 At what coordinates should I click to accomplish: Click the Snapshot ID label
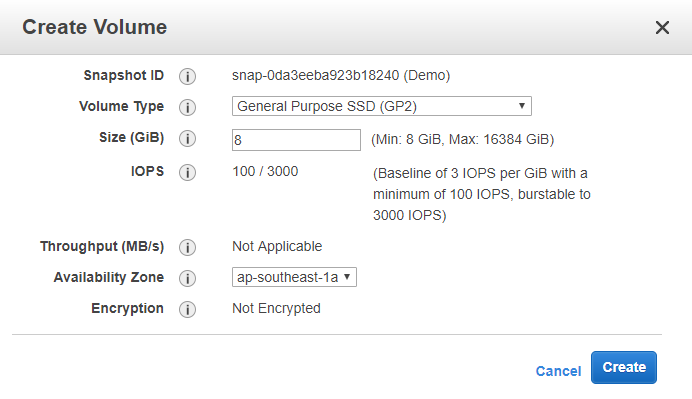pyautogui.click(x=124, y=75)
